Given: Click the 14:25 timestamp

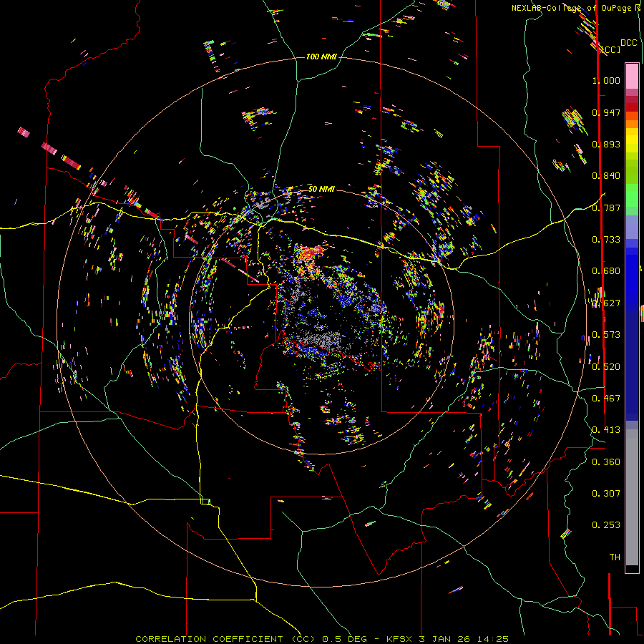Looking at the screenshot, I should (492, 639).
